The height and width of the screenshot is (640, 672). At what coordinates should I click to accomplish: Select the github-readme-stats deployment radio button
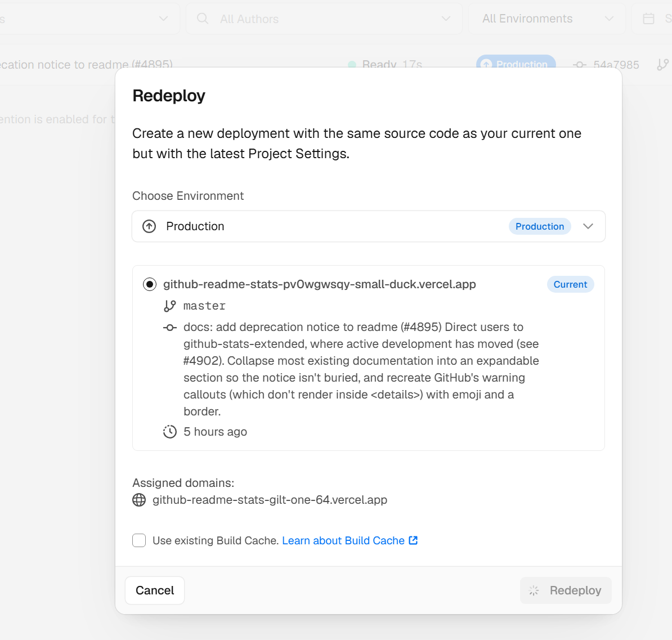[150, 284]
